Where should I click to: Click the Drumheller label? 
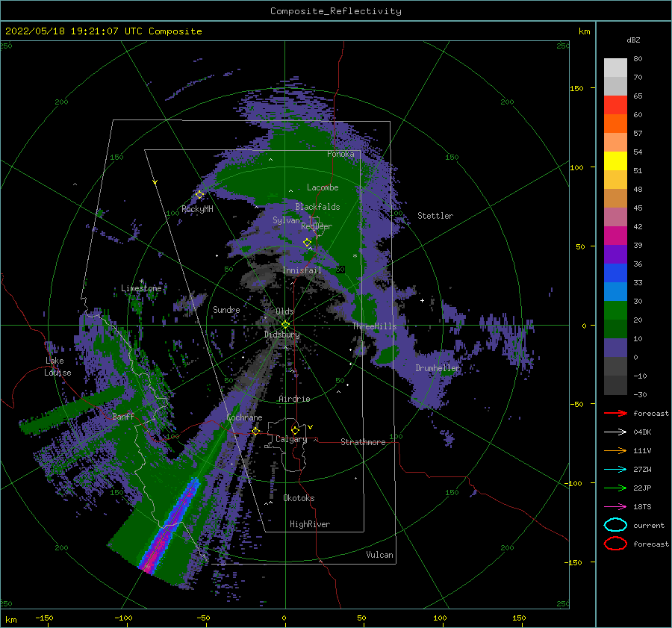437,368
